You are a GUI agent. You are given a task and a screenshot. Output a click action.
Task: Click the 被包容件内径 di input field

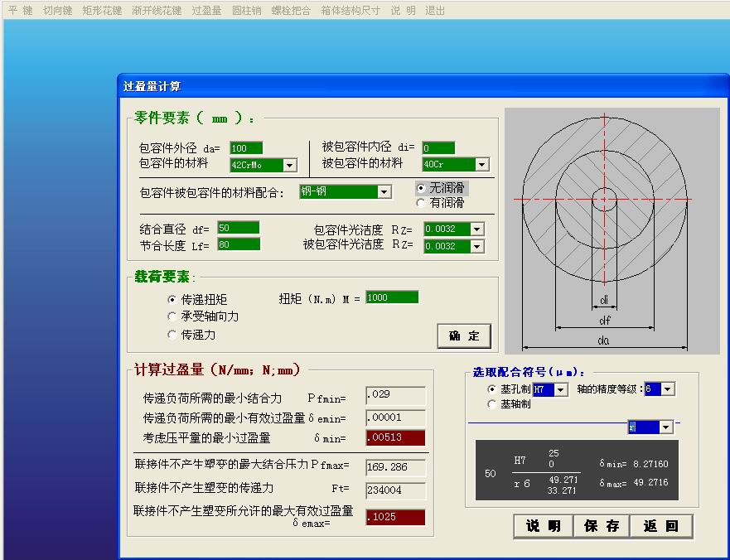click(x=438, y=148)
